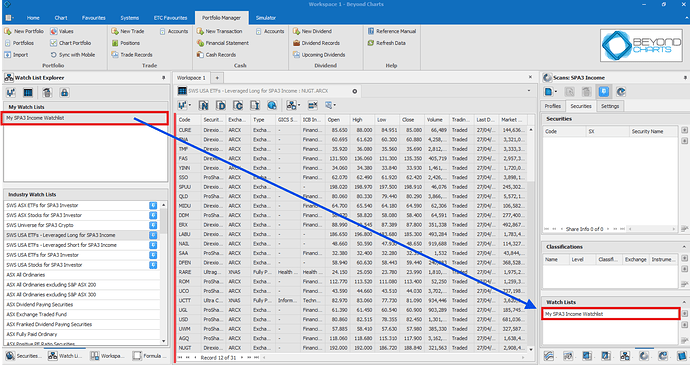Click highlighted blue icon in Scans toolbar

(x=604, y=92)
